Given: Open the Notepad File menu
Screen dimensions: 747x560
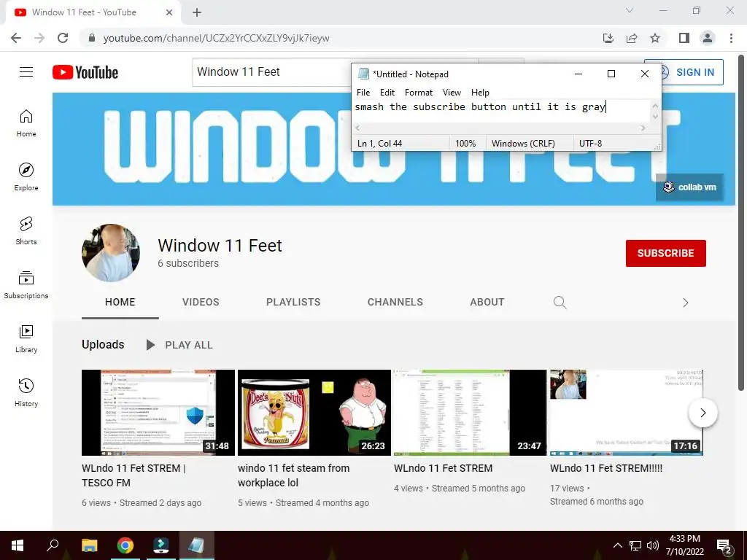Looking at the screenshot, I should (363, 93).
